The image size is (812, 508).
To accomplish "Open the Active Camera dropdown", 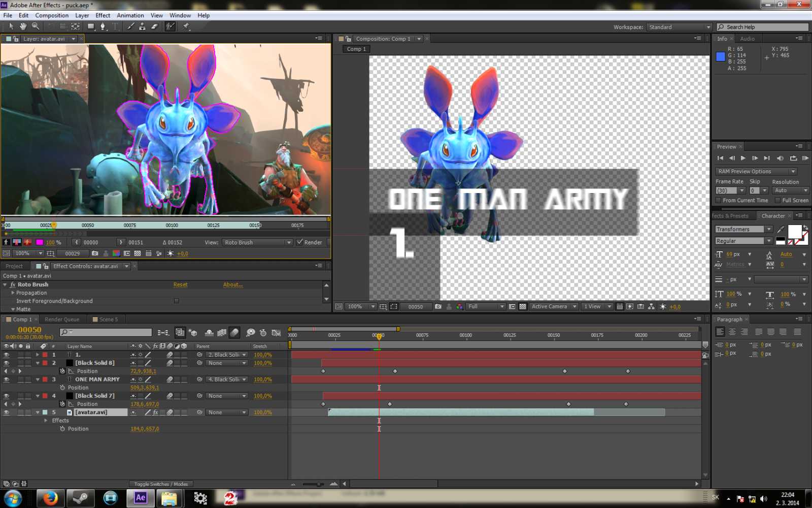I will click(554, 307).
